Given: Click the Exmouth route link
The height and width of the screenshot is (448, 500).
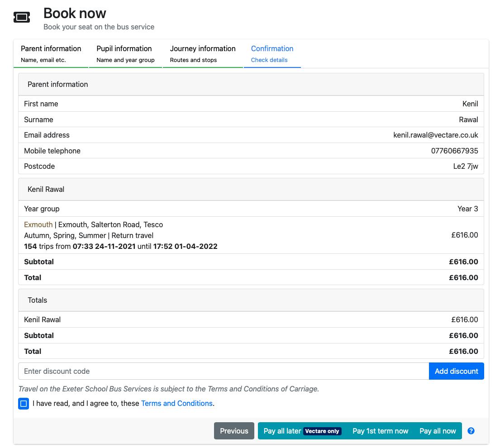Looking at the screenshot, I should (x=38, y=224).
